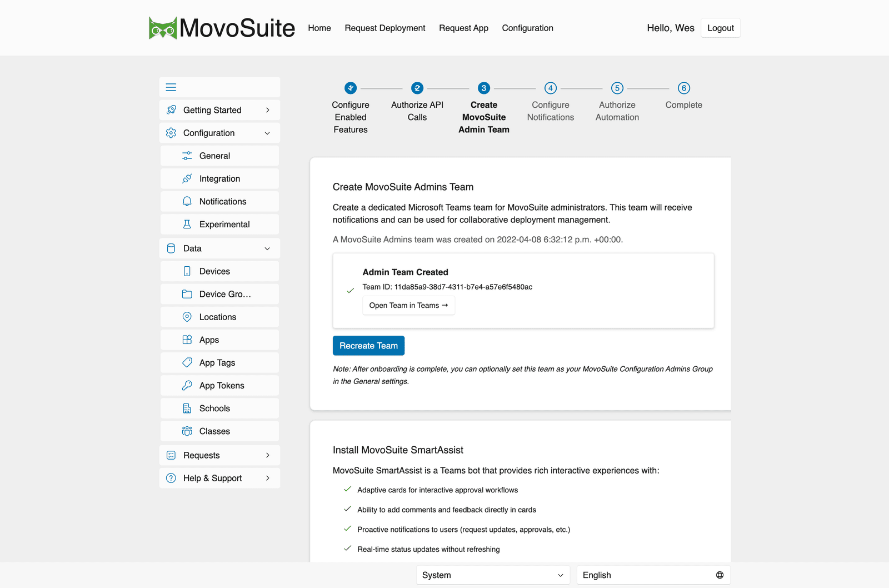Collapse the Configuration section chevron
Viewport: 889px width, 588px height.
267,133
